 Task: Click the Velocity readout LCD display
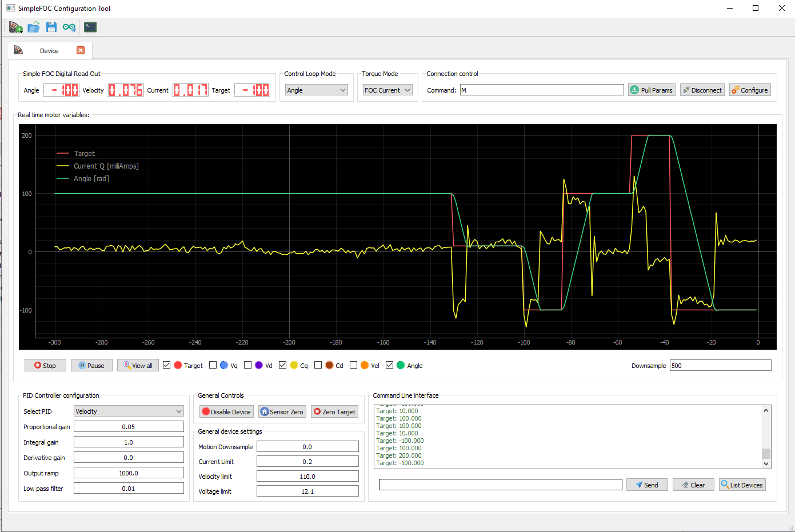[126, 90]
